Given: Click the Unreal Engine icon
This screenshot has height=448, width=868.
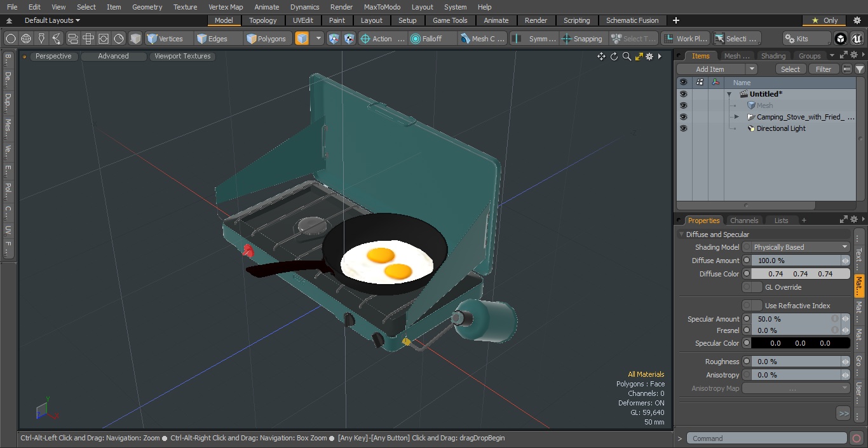Looking at the screenshot, I should [857, 39].
